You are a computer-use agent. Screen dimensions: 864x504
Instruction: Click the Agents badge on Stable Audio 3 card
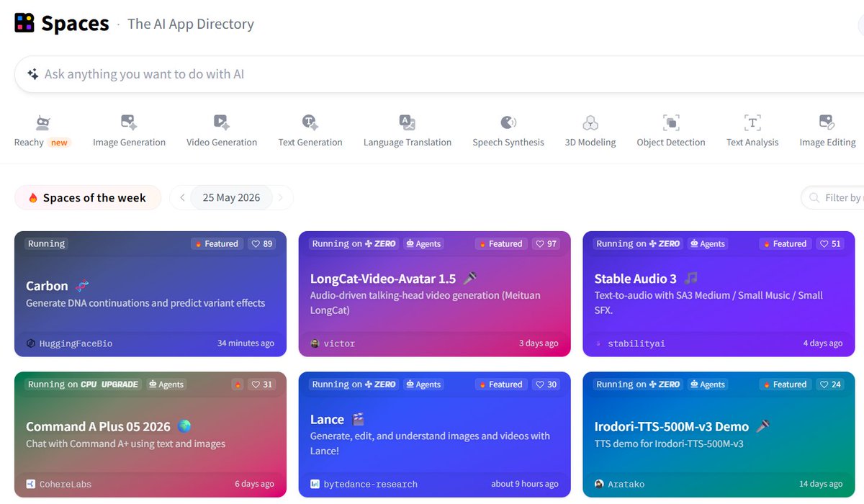[708, 244]
